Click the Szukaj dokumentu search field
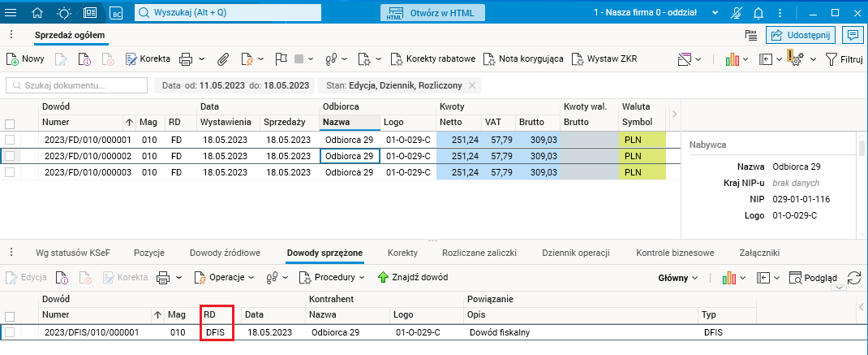Screen dimensions: 868x355 [x=76, y=85]
